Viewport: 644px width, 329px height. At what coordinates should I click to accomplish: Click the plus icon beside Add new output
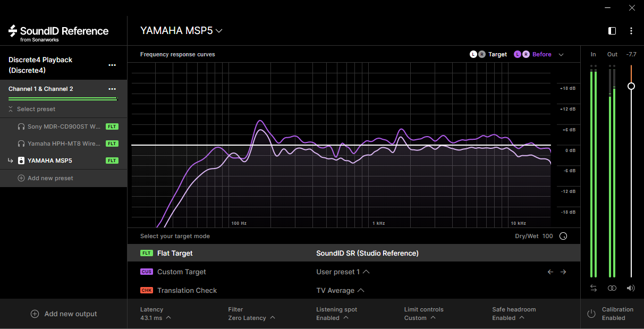click(x=35, y=314)
